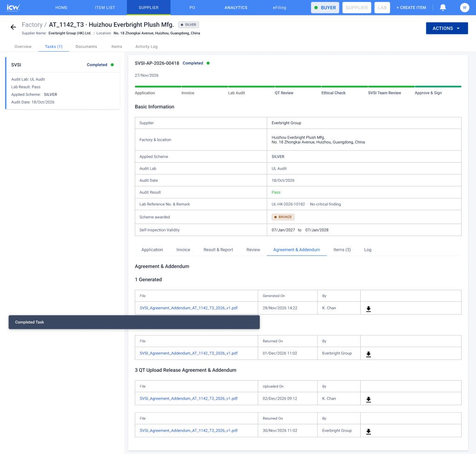Switch to the Overview tab

[x=23, y=46]
